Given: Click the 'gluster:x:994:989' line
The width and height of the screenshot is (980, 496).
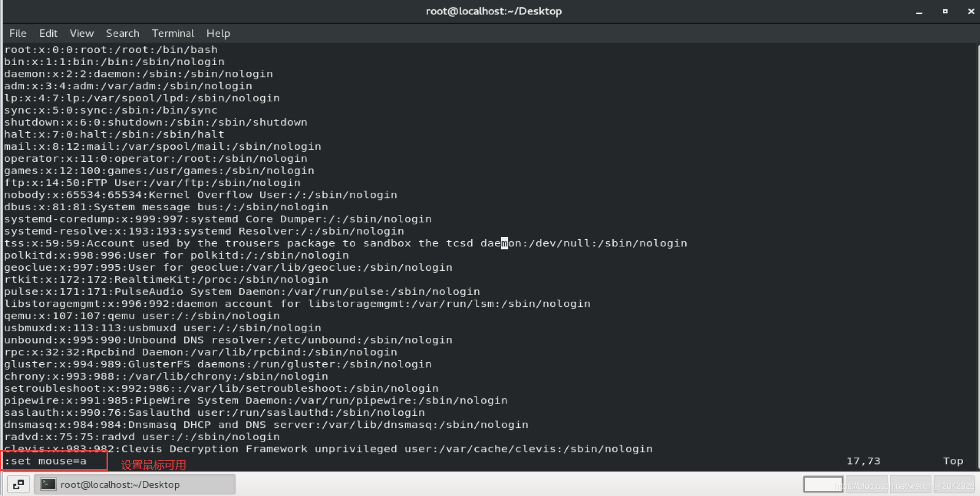Looking at the screenshot, I should coord(218,365).
